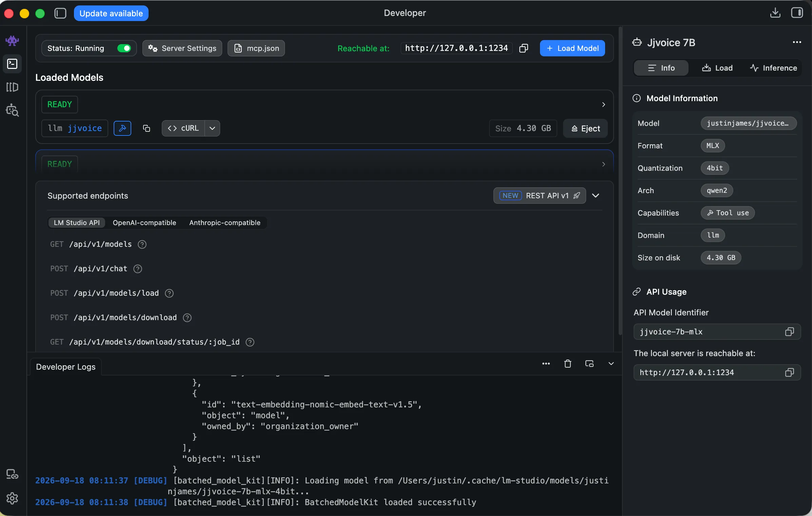Image resolution: width=812 pixels, height=516 pixels.
Task: Switch to the Inference tab
Action: coord(773,68)
